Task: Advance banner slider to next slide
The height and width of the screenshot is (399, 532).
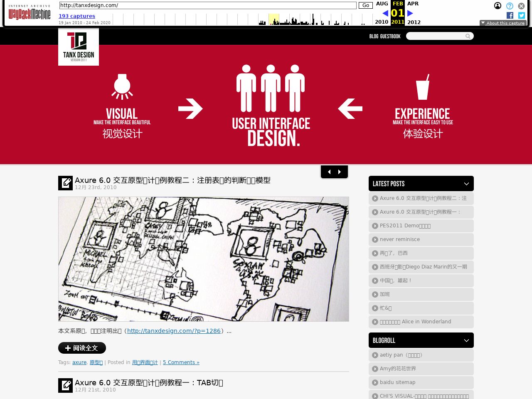Action: 340,172
